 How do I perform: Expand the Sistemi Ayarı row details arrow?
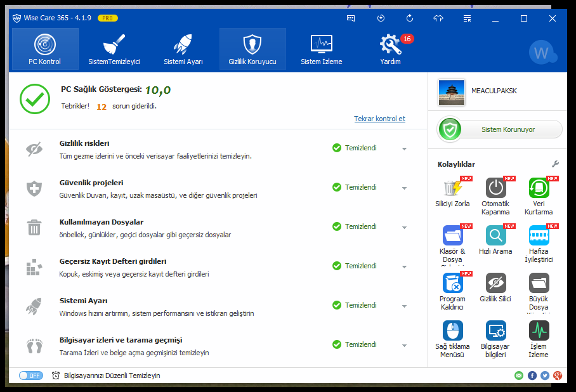pyautogui.click(x=404, y=306)
